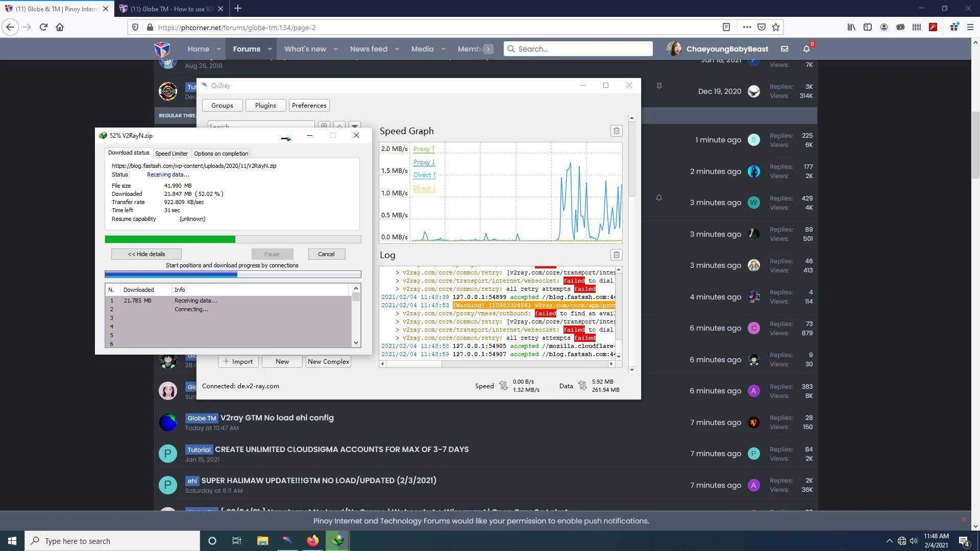This screenshot has width=980, height=551.
Task: Save the page to Pocket
Action: (x=761, y=28)
